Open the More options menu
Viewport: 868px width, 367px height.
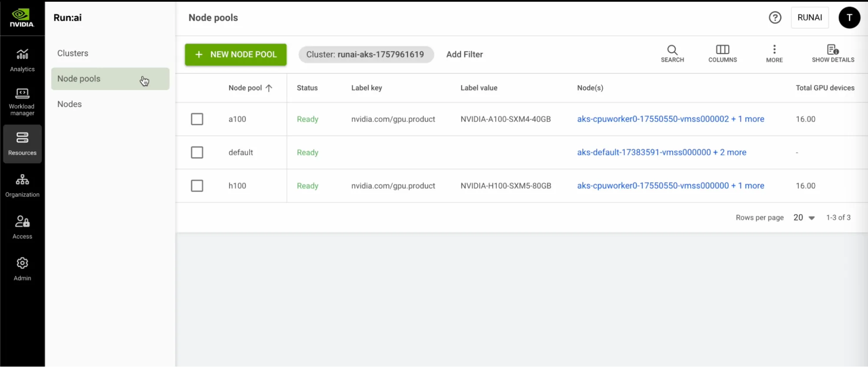click(x=774, y=54)
